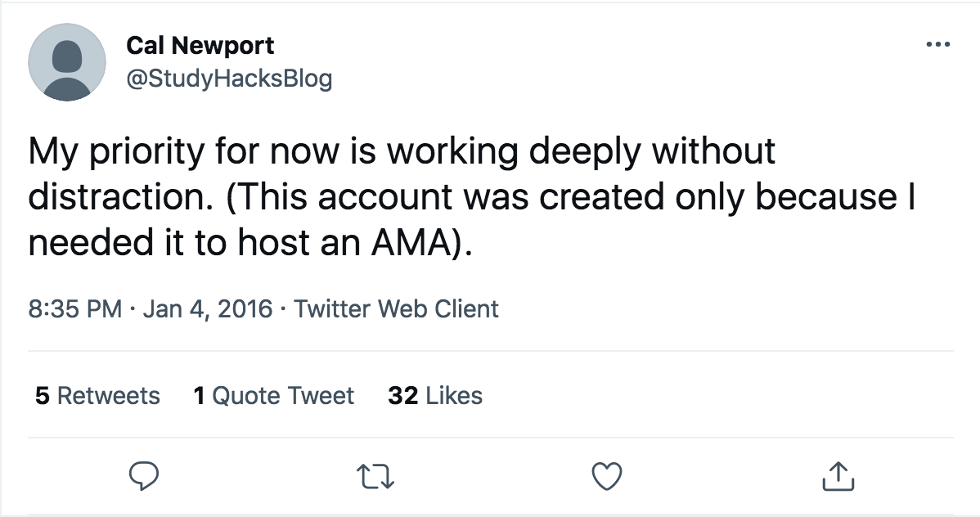
Task: Open the more options ellipsis menu
Action: [x=937, y=44]
